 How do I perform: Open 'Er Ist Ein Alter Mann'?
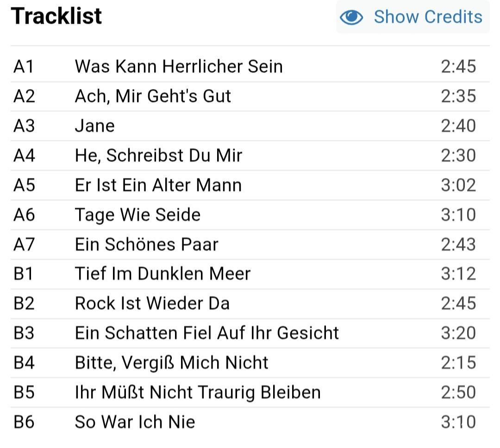click(x=158, y=185)
